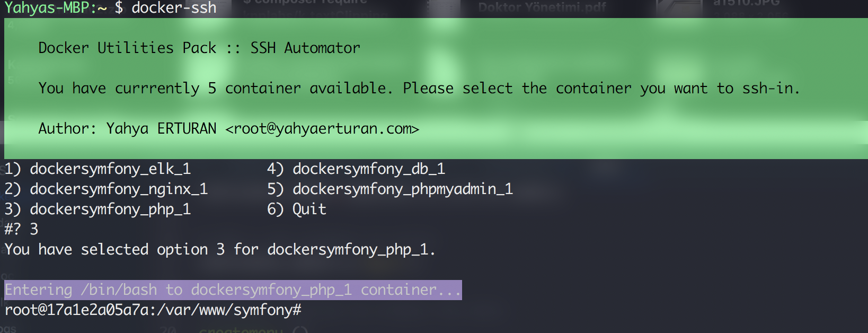The height and width of the screenshot is (333, 868).
Task: Click the blurred Doktor Yönetimi.pdf file label
Action: click(x=542, y=7)
